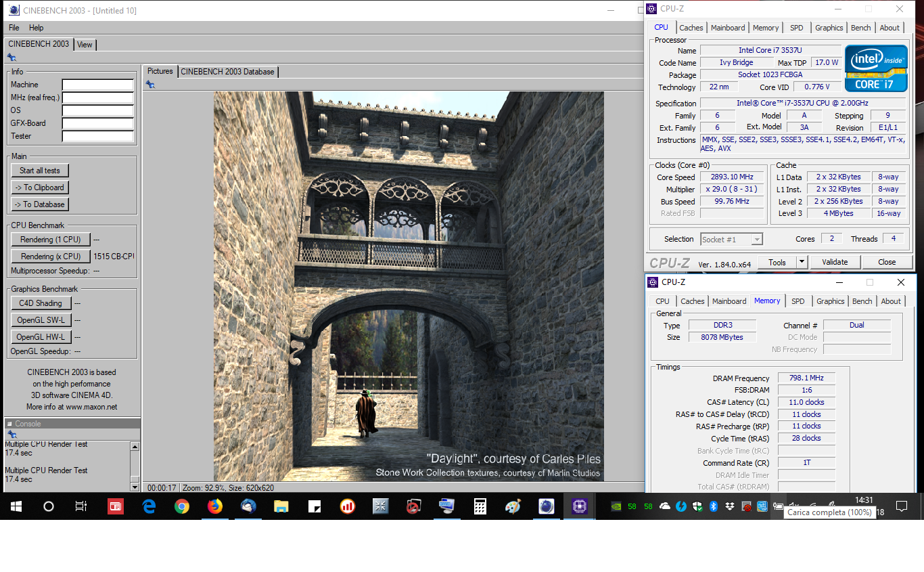Open the File menu in CINEBENCH
The width and height of the screenshot is (924, 572).
pyautogui.click(x=14, y=28)
